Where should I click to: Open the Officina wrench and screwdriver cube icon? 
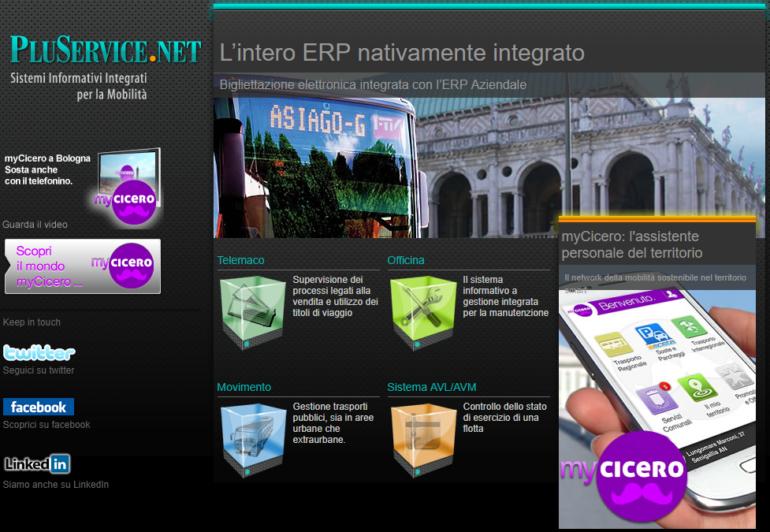pos(422,312)
